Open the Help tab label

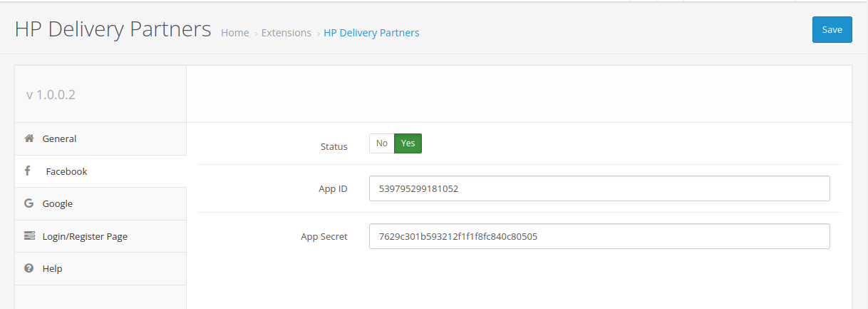coord(52,268)
